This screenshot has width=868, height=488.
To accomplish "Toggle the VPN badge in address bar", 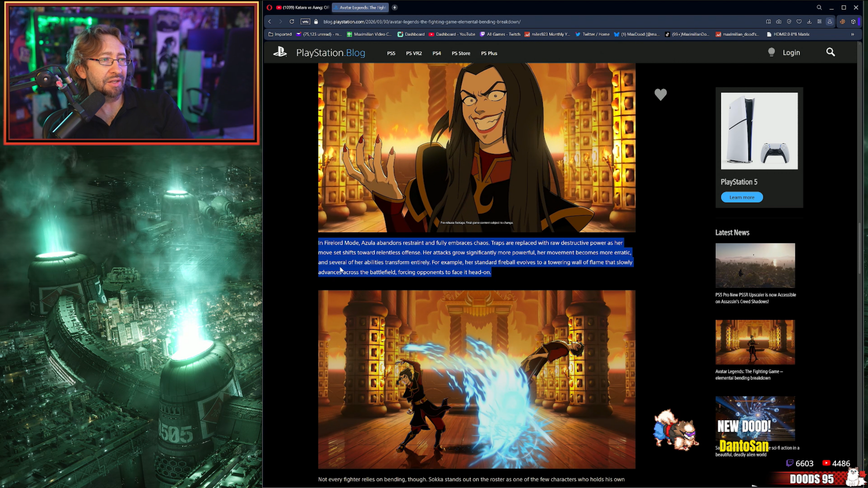I will 305,21.
